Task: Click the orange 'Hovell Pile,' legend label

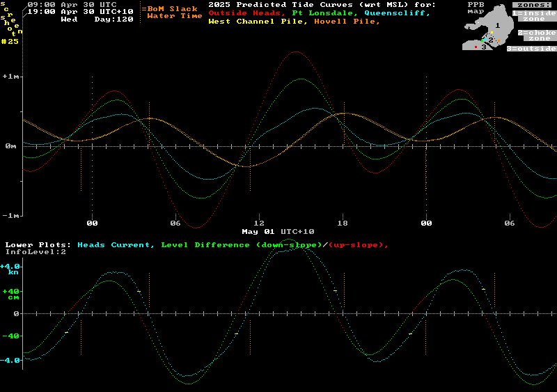Action: coord(347,22)
